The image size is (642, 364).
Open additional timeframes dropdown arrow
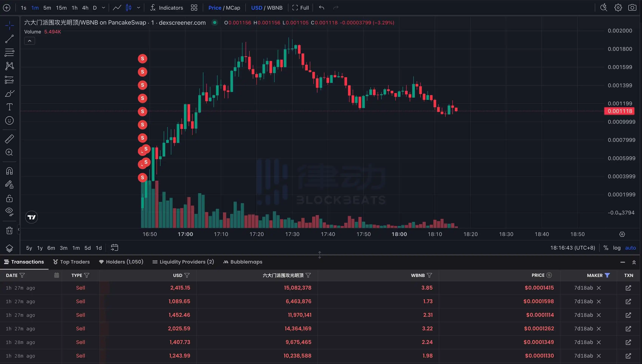pyautogui.click(x=103, y=8)
